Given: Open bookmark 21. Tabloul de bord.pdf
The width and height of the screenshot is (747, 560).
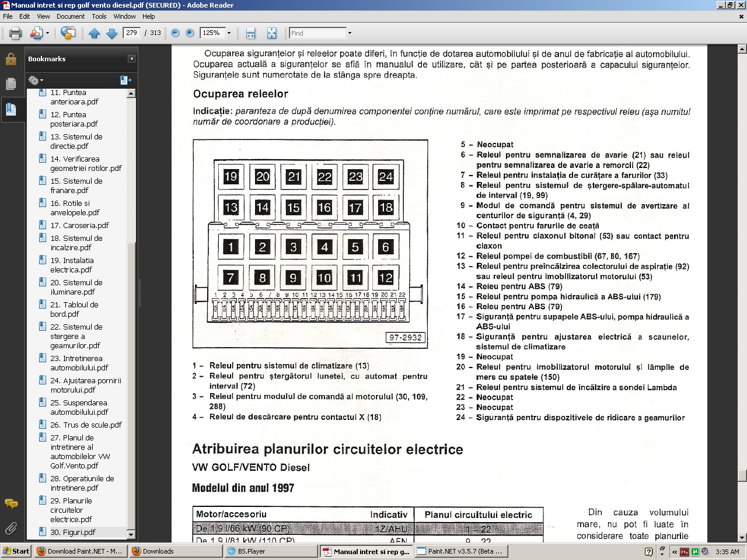Looking at the screenshot, I should click(x=74, y=309).
